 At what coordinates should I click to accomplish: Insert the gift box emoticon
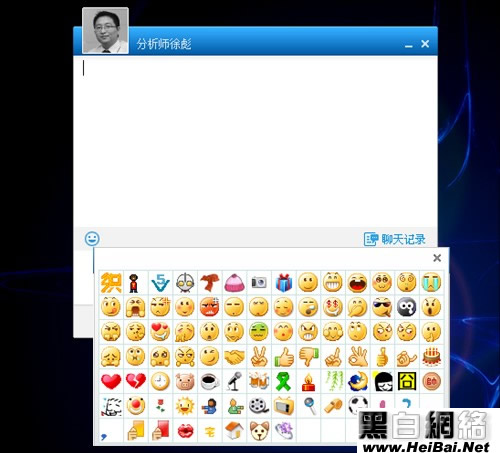[284, 282]
